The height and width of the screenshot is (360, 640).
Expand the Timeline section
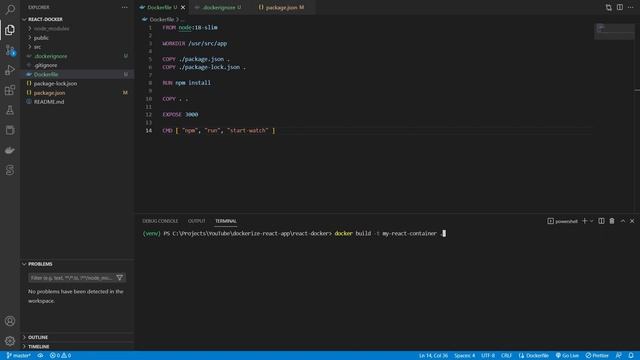click(38, 347)
